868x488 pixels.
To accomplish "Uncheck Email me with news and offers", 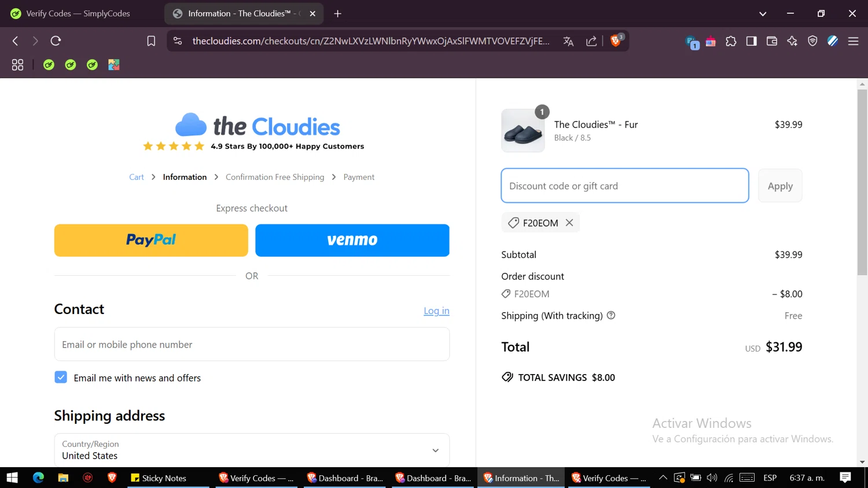I will [x=61, y=377].
